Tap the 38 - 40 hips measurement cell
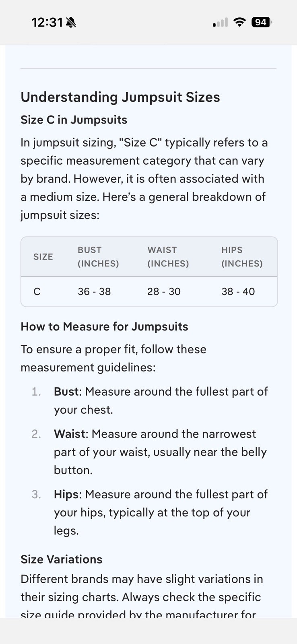 click(x=238, y=291)
